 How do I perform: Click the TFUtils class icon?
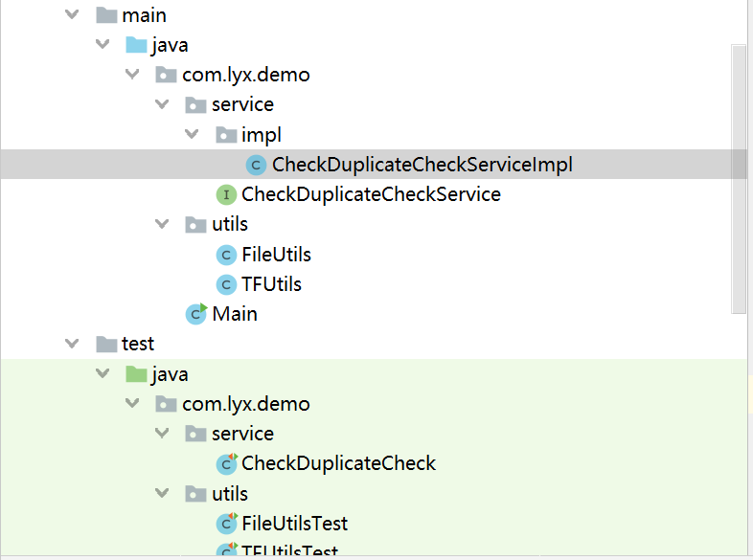tap(226, 284)
